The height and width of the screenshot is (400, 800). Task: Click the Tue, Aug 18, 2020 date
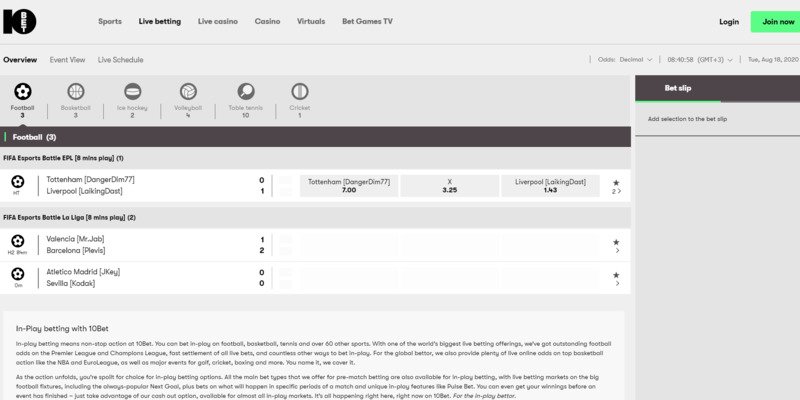coord(772,60)
